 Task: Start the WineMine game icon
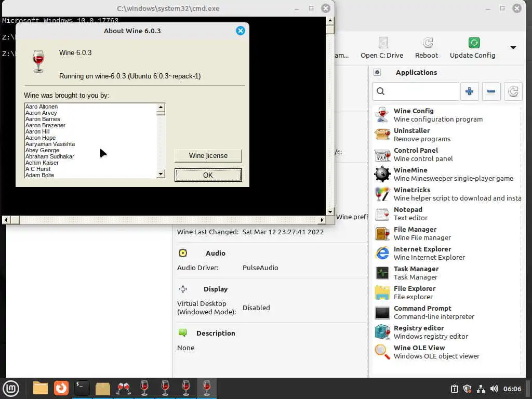click(382, 174)
